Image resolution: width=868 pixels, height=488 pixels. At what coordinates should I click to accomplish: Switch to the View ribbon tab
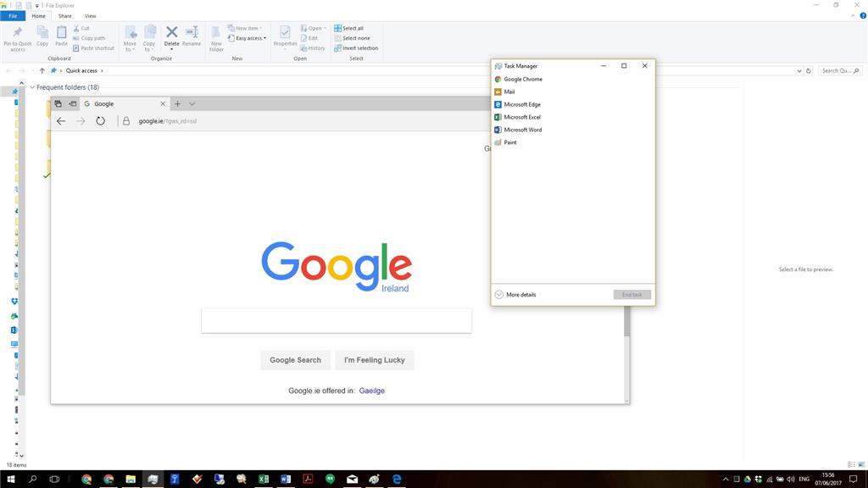[90, 16]
